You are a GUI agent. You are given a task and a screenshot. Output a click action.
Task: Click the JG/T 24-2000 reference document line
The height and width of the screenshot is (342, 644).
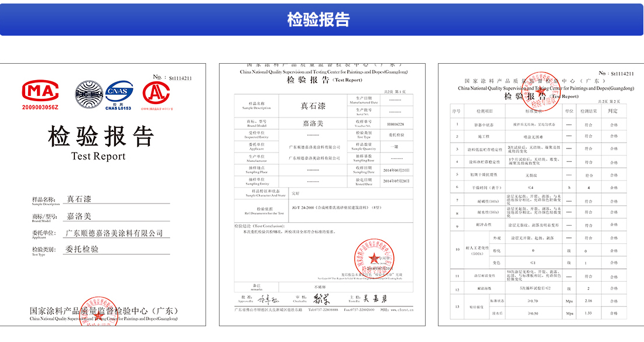click(337, 208)
